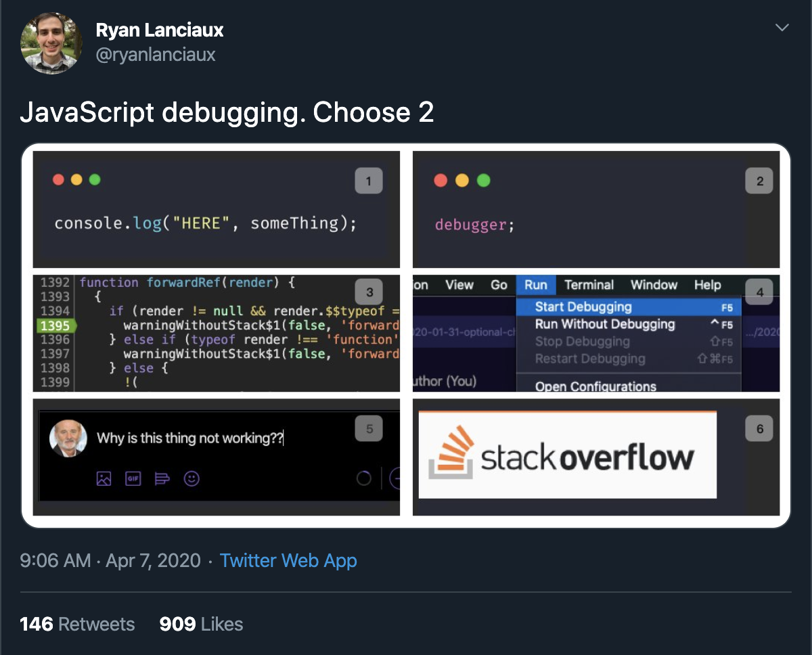Click the emoji smiley icon in compose box
The image size is (812, 655).
(191, 479)
